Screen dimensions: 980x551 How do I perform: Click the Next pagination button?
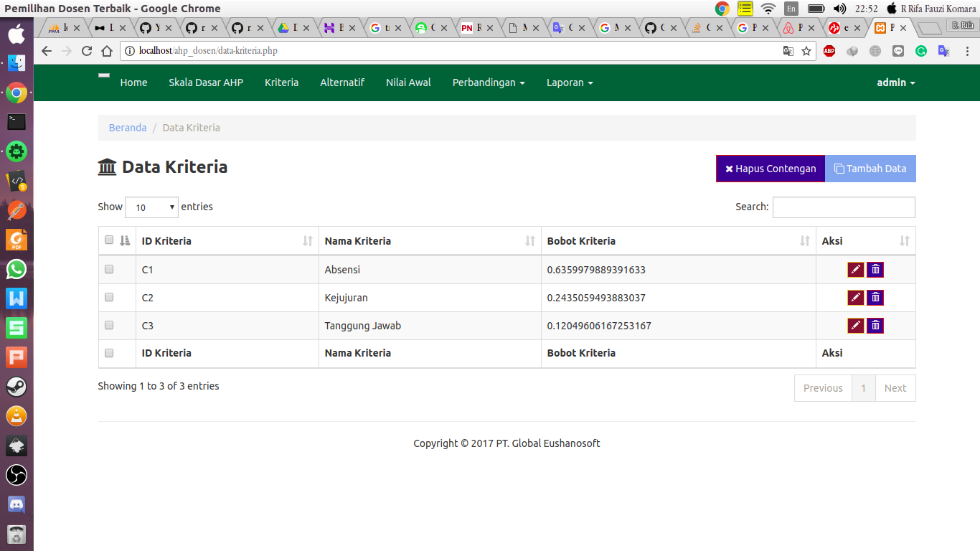click(895, 388)
